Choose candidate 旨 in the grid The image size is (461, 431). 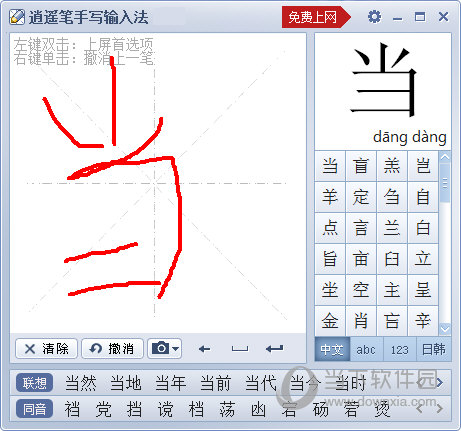tap(330, 259)
